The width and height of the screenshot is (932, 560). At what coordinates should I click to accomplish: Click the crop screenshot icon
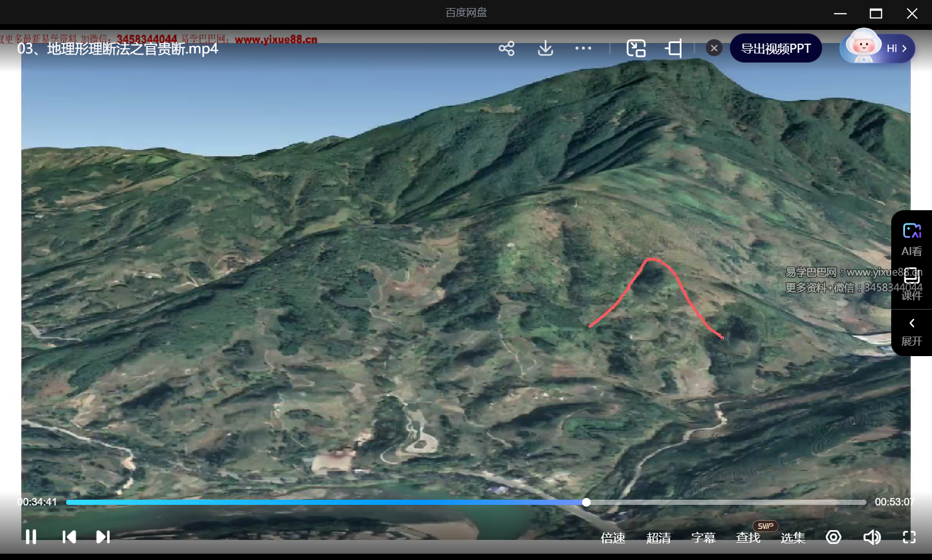click(x=674, y=49)
